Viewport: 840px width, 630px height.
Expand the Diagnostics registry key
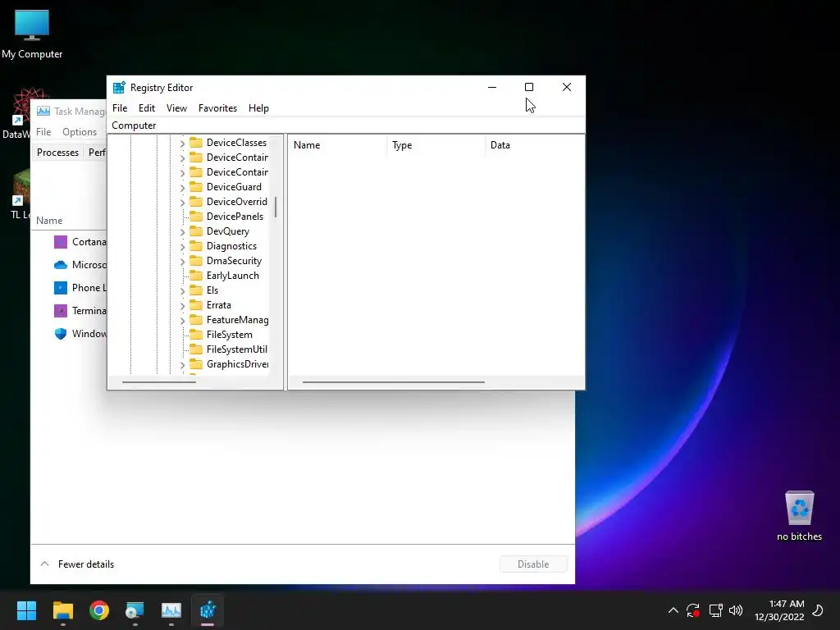pyautogui.click(x=182, y=247)
